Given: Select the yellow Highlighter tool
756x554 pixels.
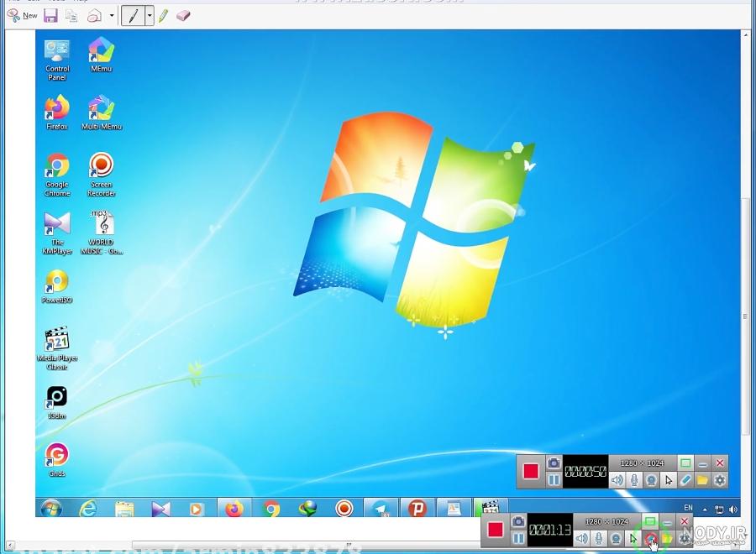Looking at the screenshot, I should pyautogui.click(x=163, y=16).
